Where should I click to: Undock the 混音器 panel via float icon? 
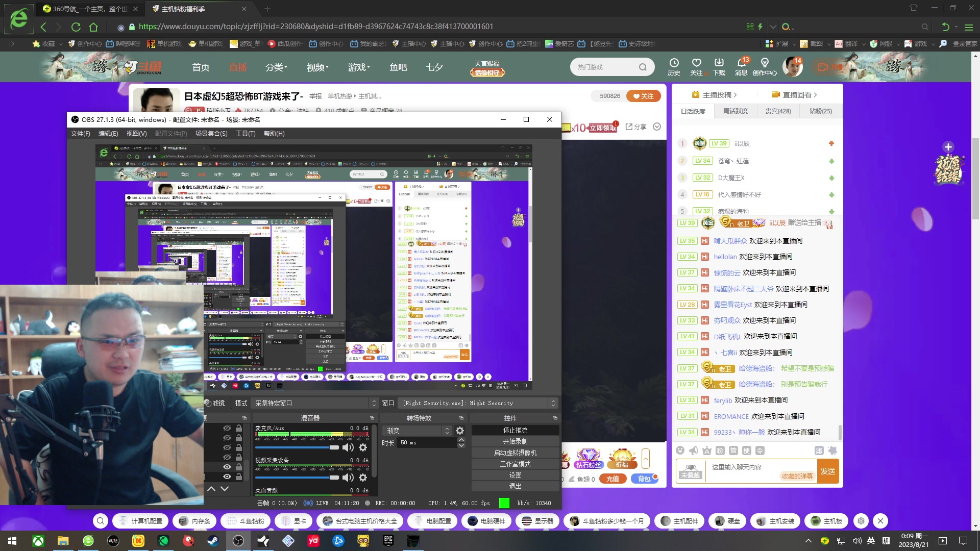point(372,418)
